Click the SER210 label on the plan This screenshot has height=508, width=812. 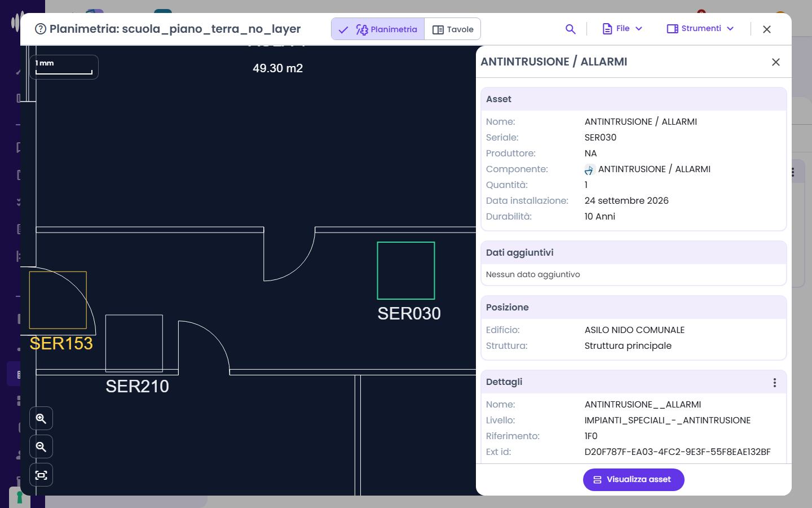coord(137,387)
